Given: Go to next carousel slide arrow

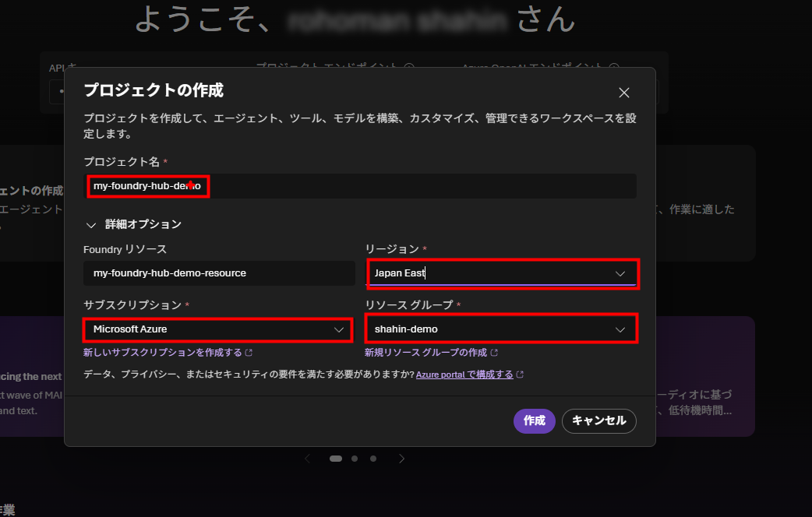Looking at the screenshot, I should (x=401, y=459).
